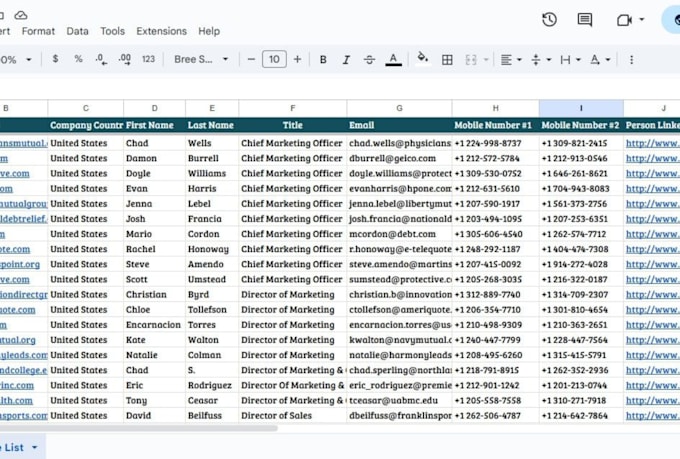Select highlighted column I header
This screenshot has width=680, height=459.
(x=581, y=108)
